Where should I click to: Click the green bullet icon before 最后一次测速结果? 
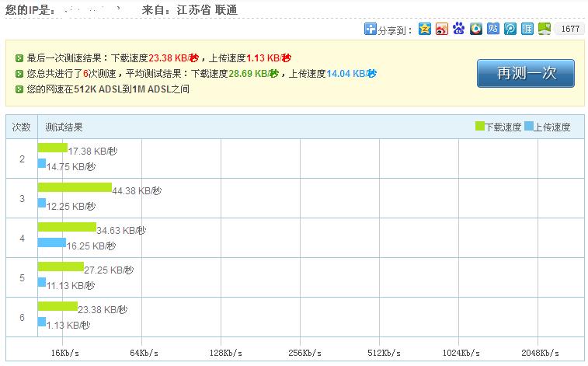19,58
